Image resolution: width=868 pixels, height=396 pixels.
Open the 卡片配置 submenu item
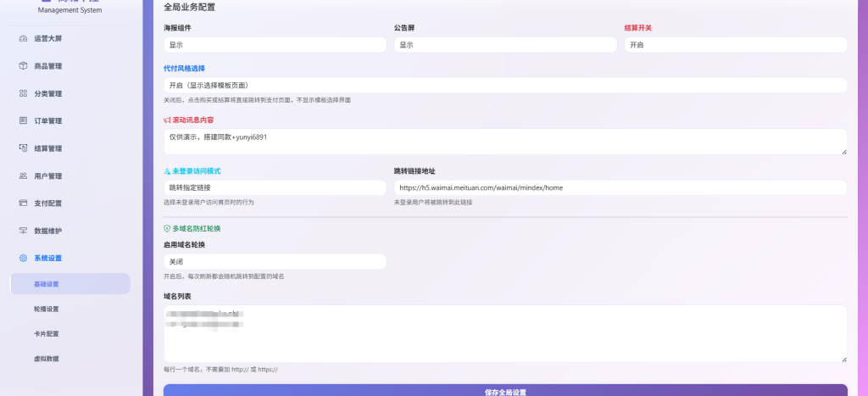pos(47,334)
